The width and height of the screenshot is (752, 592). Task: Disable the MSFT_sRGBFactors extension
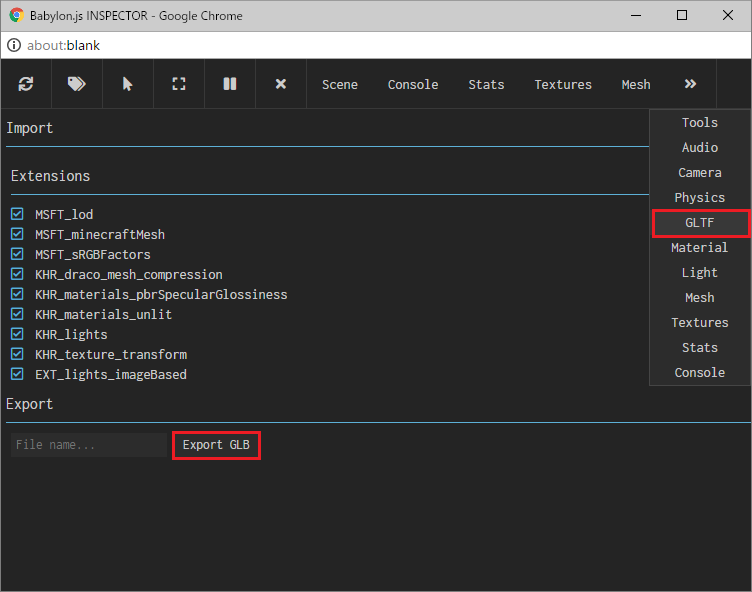(17, 254)
